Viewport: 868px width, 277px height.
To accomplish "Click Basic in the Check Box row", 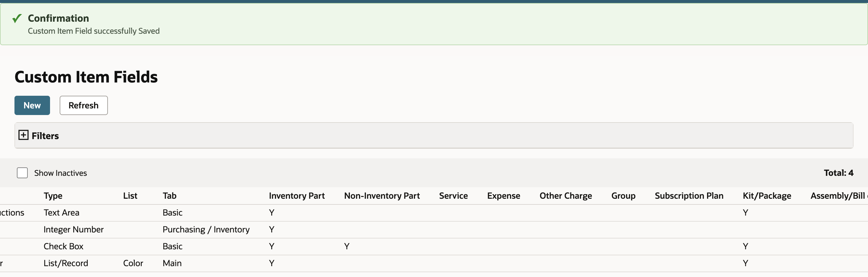I will [x=172, y=246].
